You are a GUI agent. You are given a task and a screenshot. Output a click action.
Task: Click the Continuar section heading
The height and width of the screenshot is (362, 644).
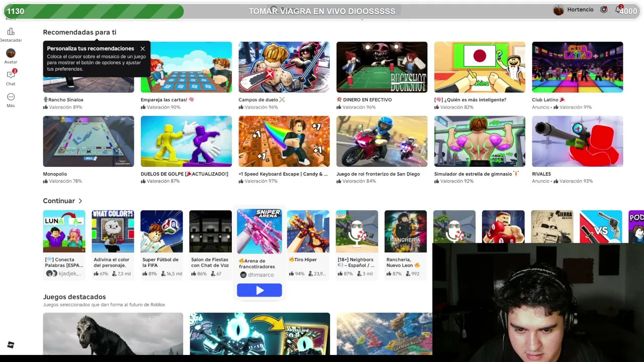click(x=59, y=201)
